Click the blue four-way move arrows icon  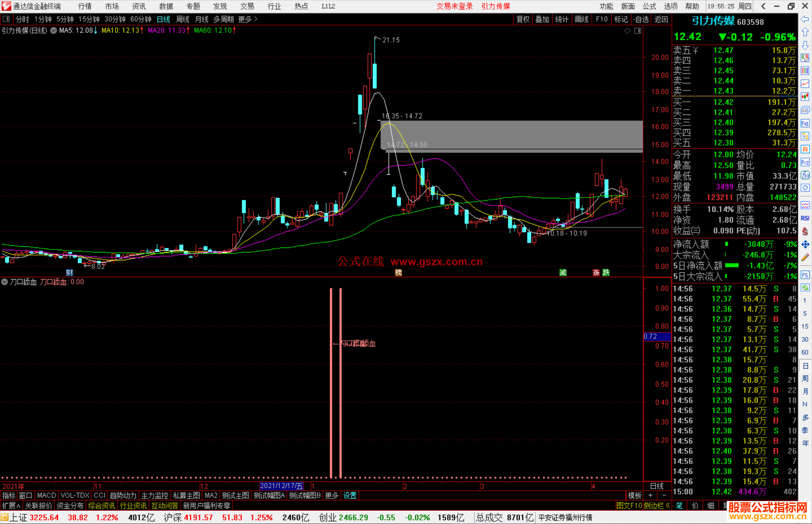coord(805,245)
